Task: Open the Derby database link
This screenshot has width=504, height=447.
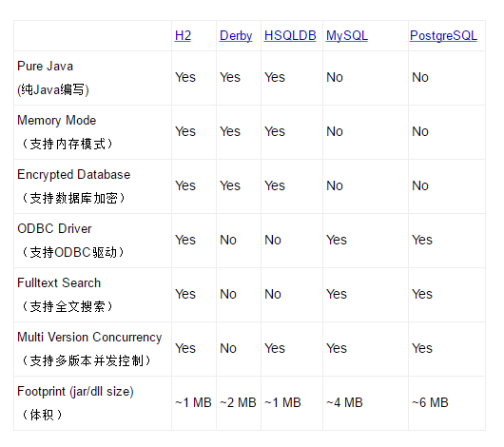Action: click(236, 36)
